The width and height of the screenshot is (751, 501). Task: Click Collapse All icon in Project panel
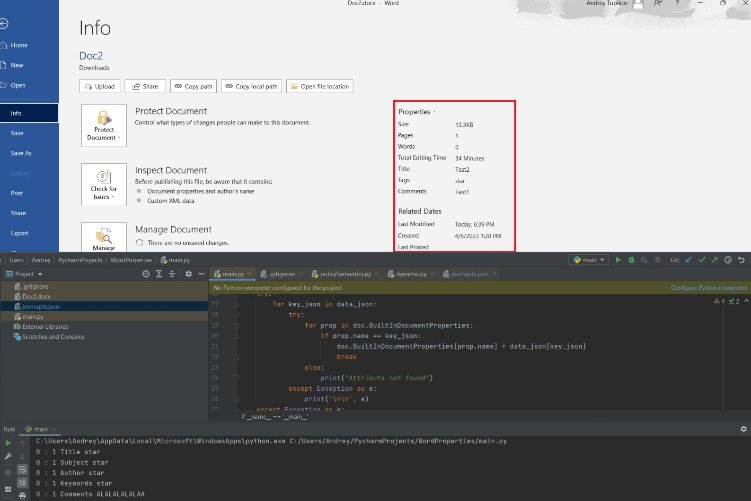tap(172, 274)
